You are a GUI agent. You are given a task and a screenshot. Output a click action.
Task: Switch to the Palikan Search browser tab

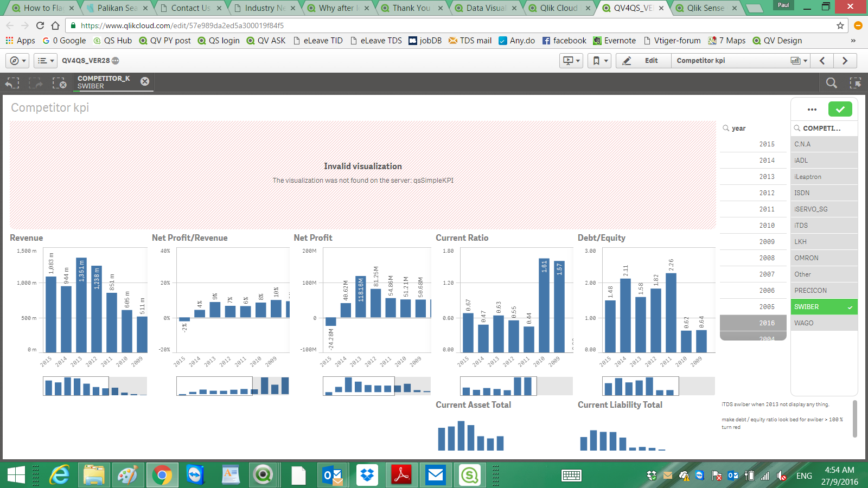pyautogui.click(x=117, y=8)
